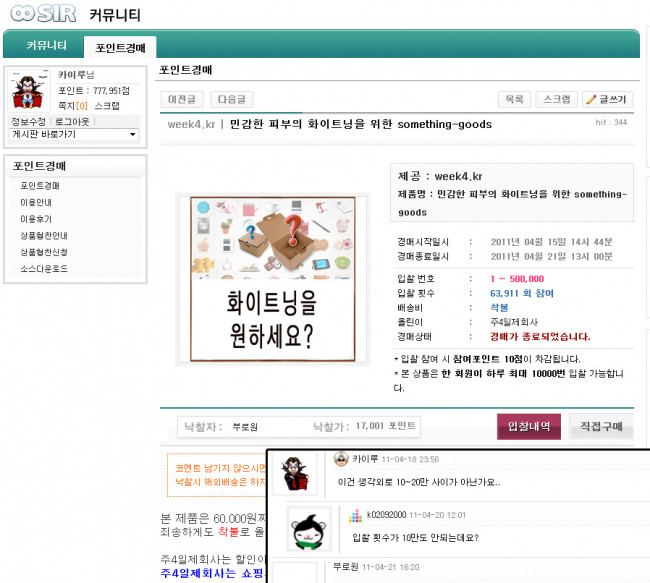Click the 포인트 : 777,951점 points text

point(94,90)
